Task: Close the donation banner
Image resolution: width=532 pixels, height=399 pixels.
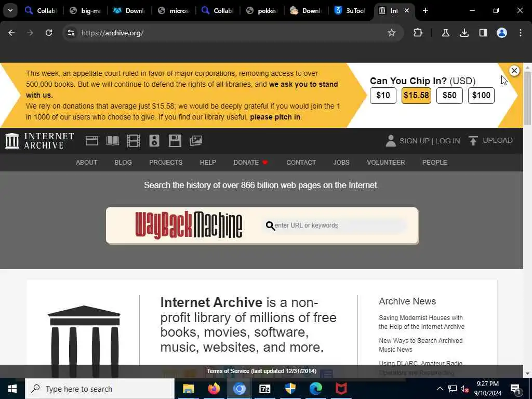Action: [x=514, y=71]
